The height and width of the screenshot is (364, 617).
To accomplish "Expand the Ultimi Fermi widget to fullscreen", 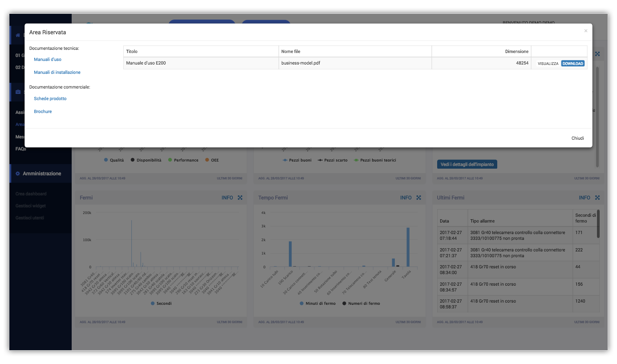I will pyautogui.click(x=597, y=198).
